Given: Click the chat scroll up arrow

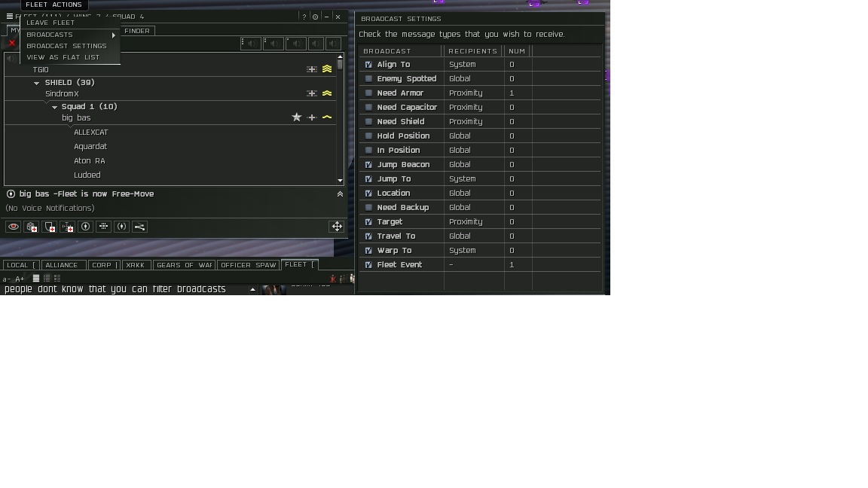Looking at the screenshot, I should tap(252, 289).
